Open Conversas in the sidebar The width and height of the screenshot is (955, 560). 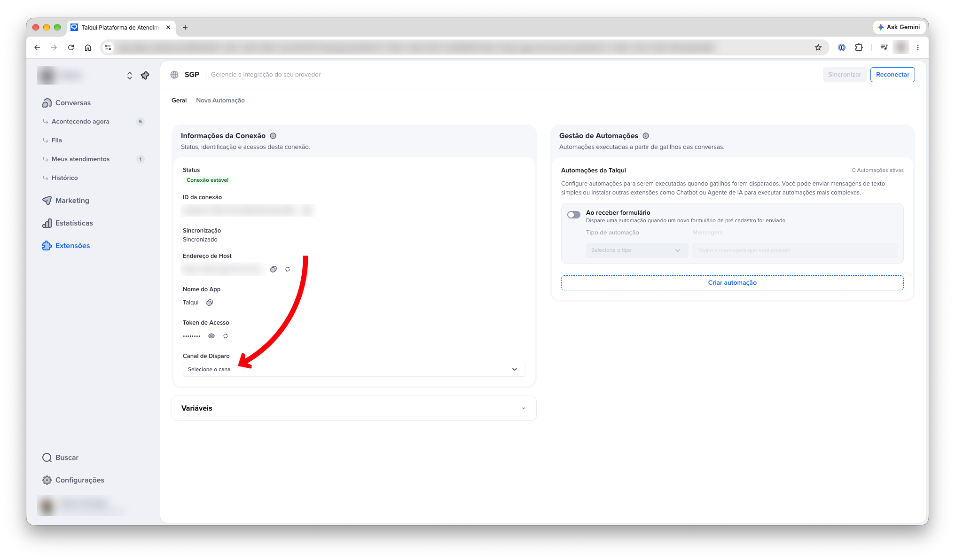(x=66, y=103)
